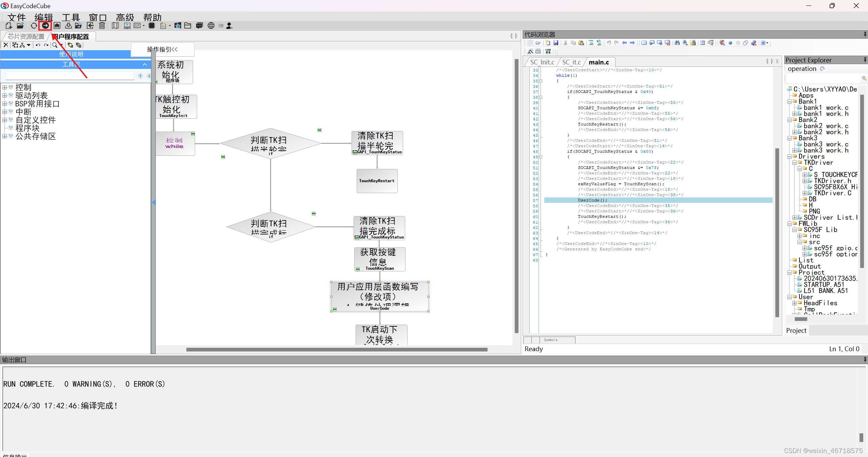Click the 使用说明 bar
The width and height of the screenshot is (868, 457).
71,54
